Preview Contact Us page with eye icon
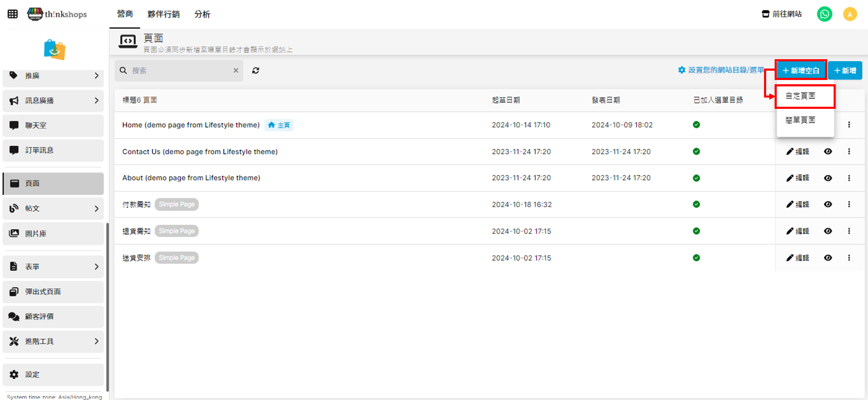Image resolution: width=868 pixels, height=400 pixels. coord(827,151)
